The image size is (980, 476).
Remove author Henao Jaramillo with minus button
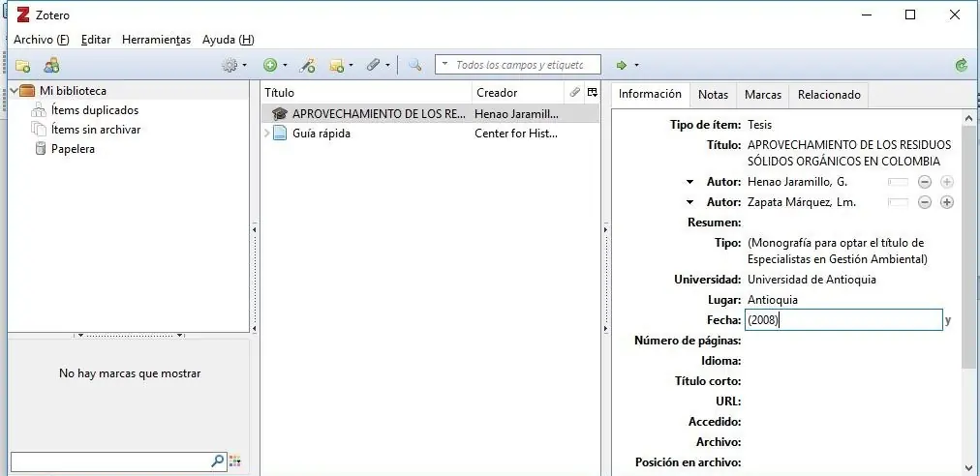(925, 183)
